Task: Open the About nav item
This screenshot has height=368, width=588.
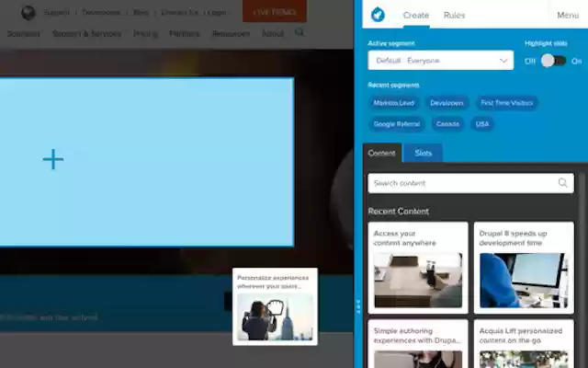Action: (x=273, y=33)
